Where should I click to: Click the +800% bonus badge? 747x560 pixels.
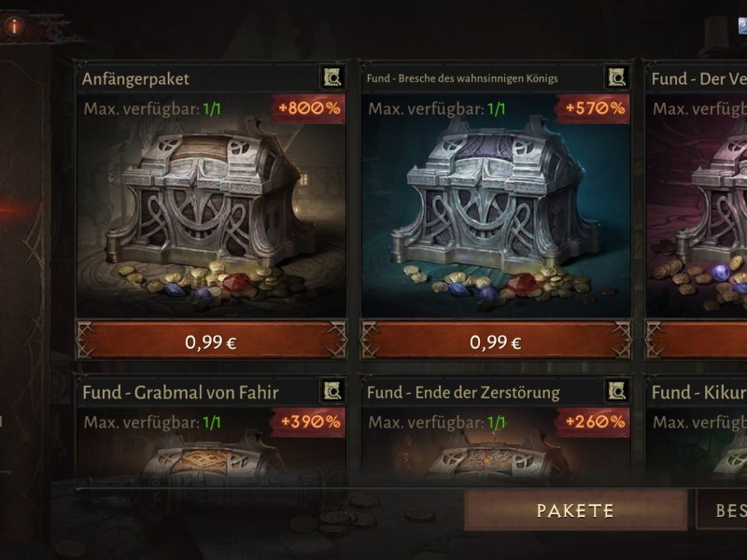[309, 108]
